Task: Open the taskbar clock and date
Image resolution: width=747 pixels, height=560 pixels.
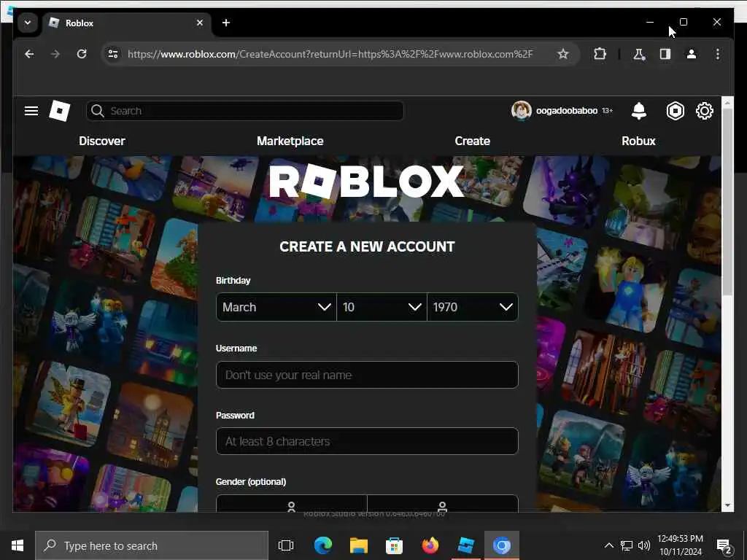Action: pos(681,545)
